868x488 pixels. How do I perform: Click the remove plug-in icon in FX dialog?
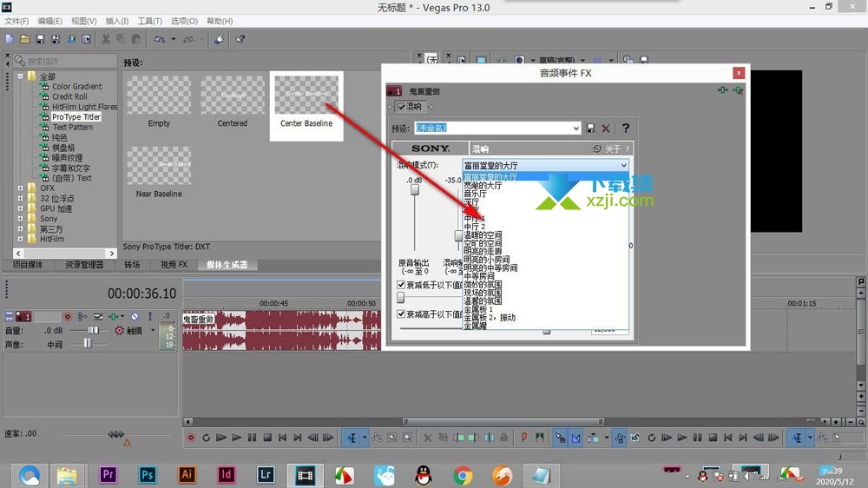pyautogui.click(x=738, y=90)
